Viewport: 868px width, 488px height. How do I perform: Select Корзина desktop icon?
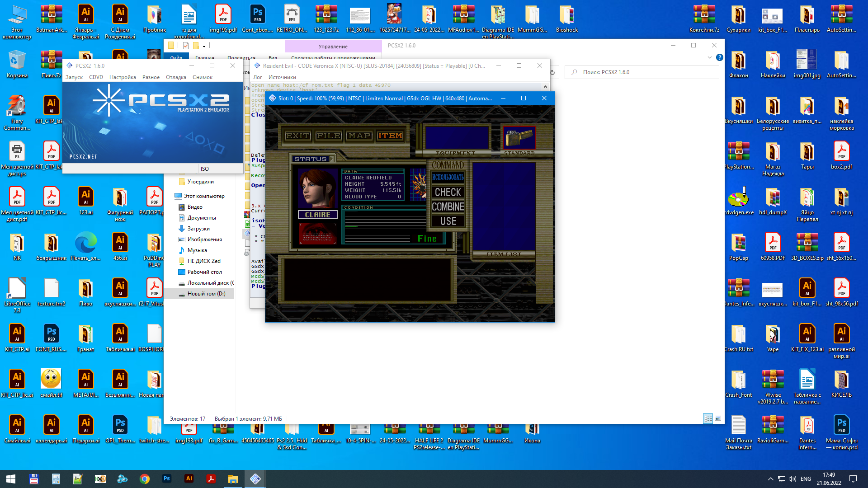click(17, 65)
